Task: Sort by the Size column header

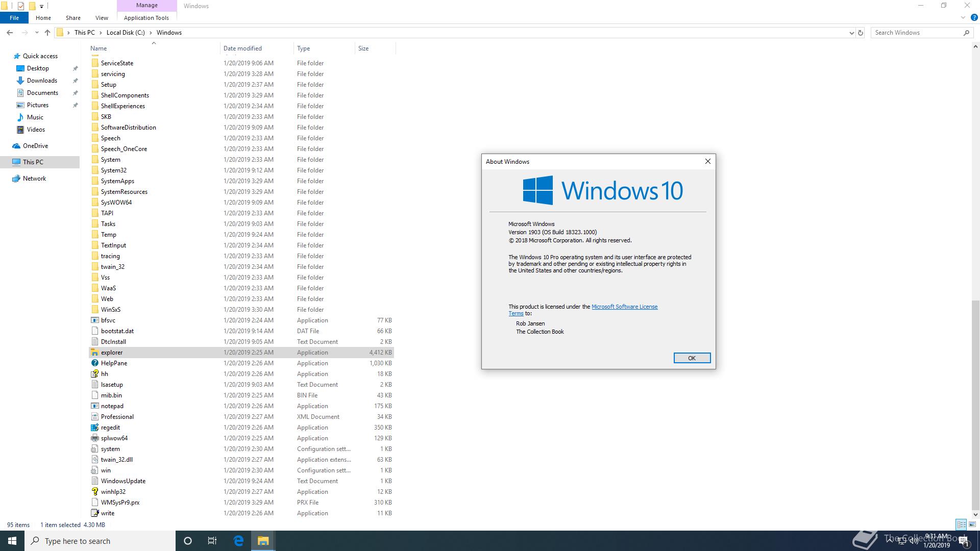Action: click(375, 48)
